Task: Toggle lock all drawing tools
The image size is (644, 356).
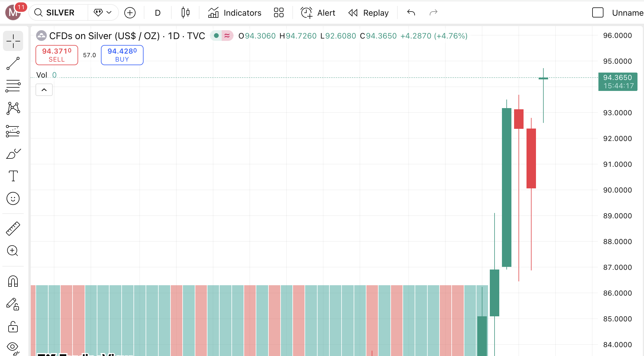Action: pyautogui.click(x=13, y=327)
